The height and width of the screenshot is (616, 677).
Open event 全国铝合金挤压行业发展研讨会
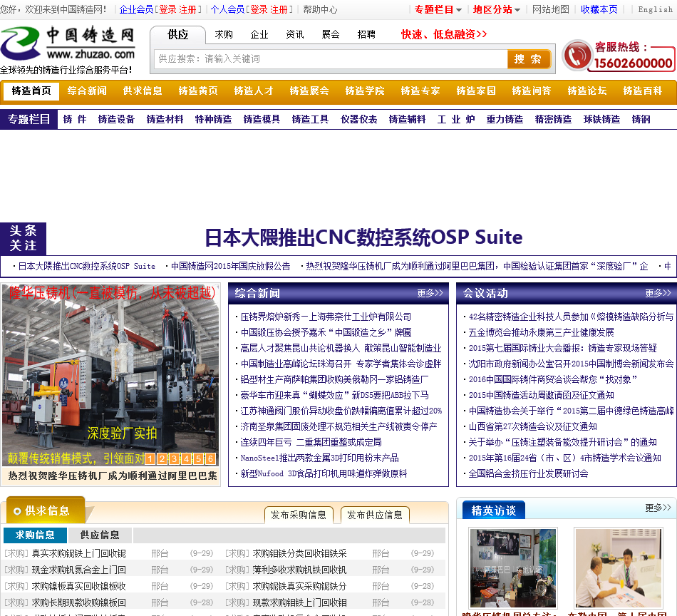[x=529, y=474]
